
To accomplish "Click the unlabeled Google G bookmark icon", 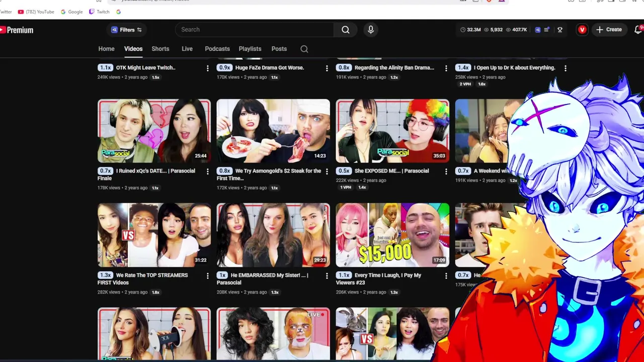I will pos(118,12).
